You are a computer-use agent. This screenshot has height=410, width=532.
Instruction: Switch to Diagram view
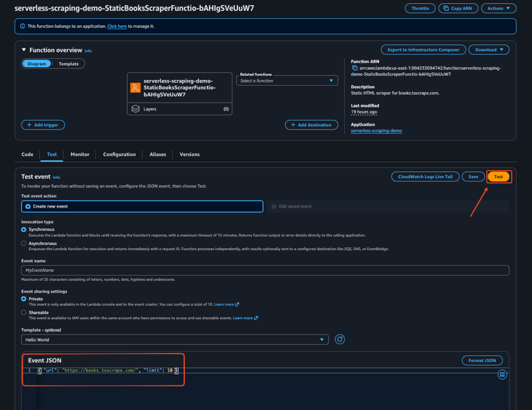coord(37,64)
